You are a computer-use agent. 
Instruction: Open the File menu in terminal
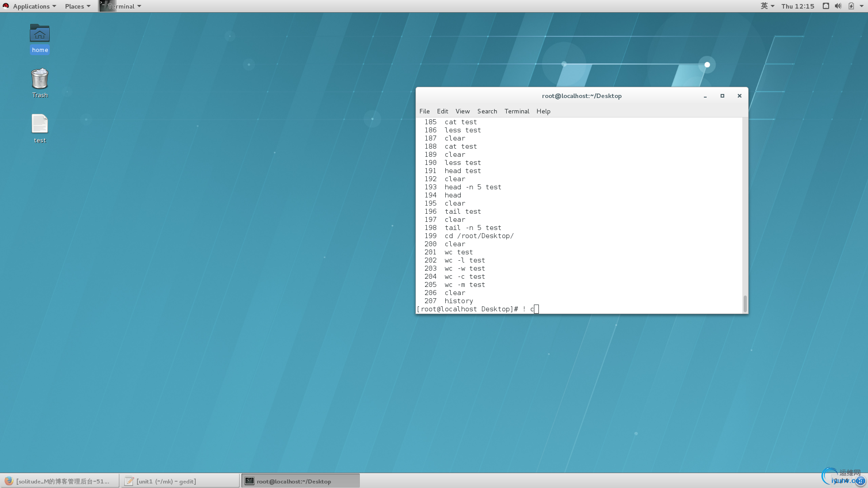[425, 111]
